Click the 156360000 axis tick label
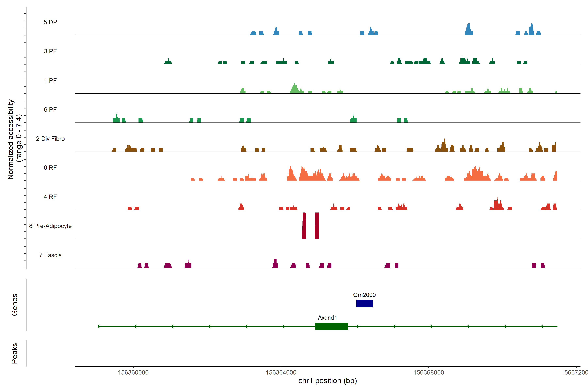 [133, 372]
